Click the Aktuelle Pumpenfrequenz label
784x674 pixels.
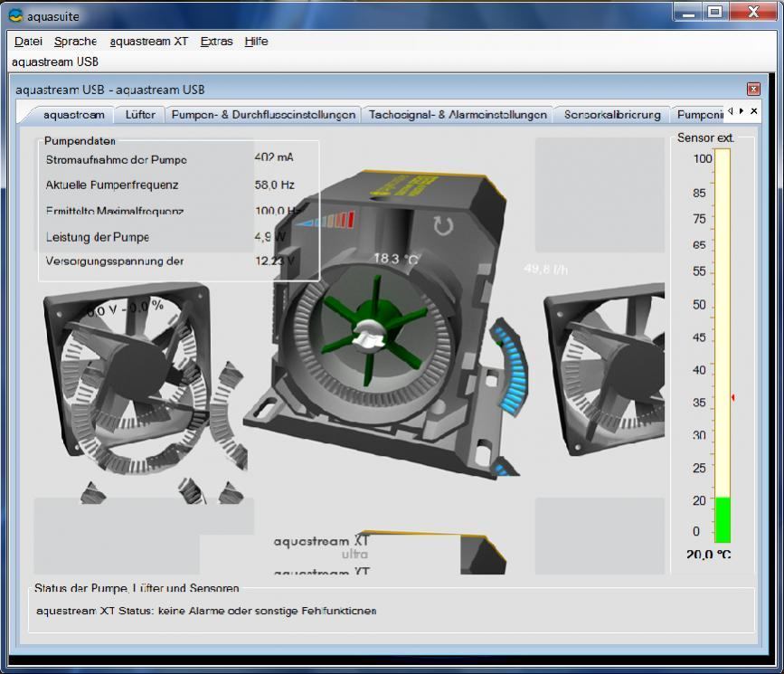click(x=112, y=185)
